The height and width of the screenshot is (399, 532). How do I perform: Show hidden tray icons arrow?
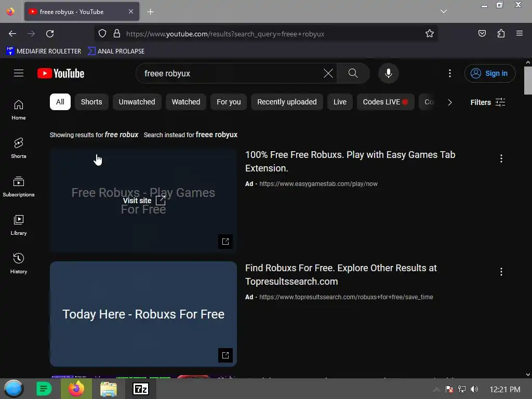coord(436,389)
